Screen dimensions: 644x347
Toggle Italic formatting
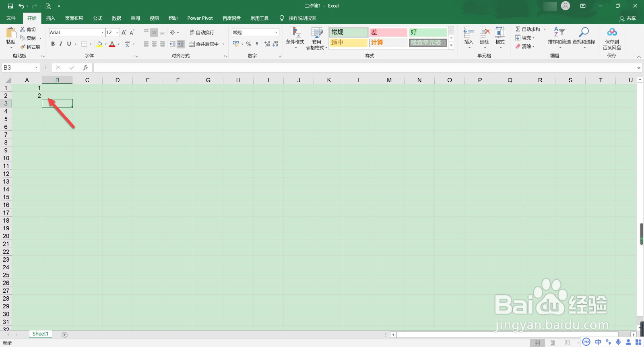click(61, 44)
